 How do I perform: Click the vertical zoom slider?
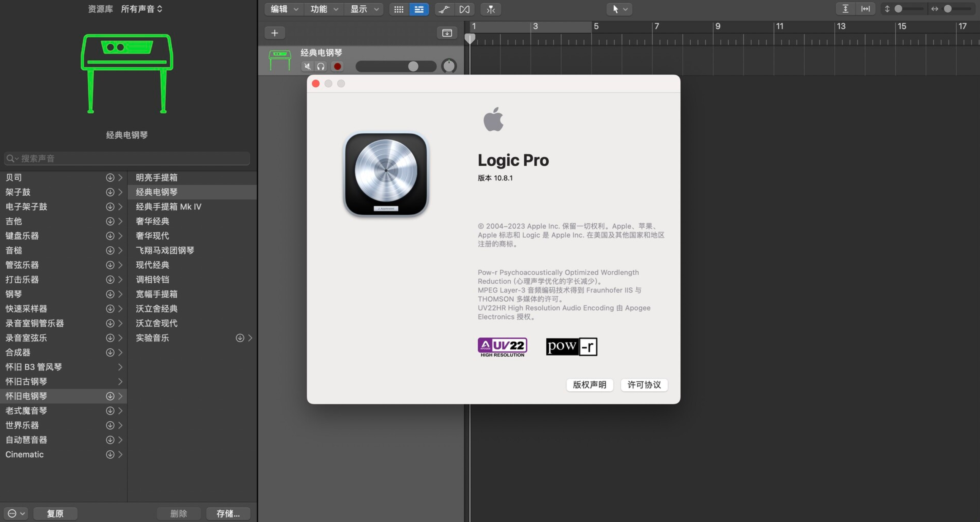[x=909, y=9]
